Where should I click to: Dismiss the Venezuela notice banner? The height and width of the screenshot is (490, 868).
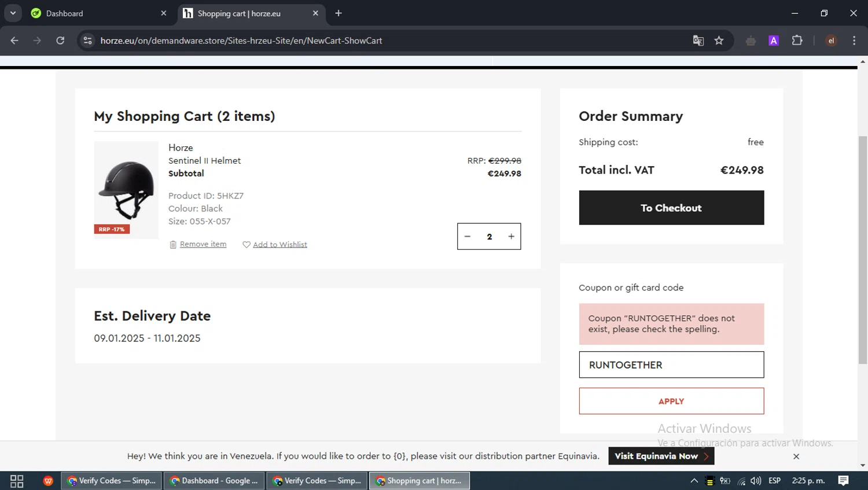(796, 456)
